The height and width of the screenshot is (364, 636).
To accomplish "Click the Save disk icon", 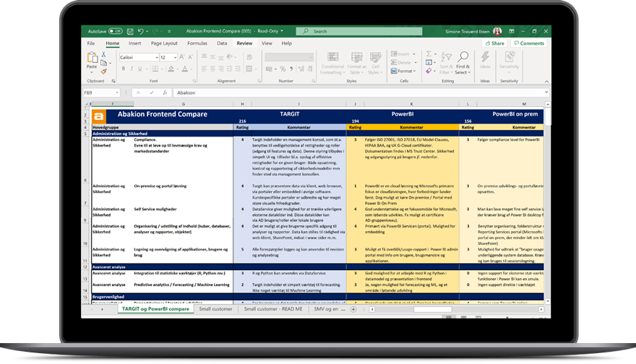I will point(130,31).
